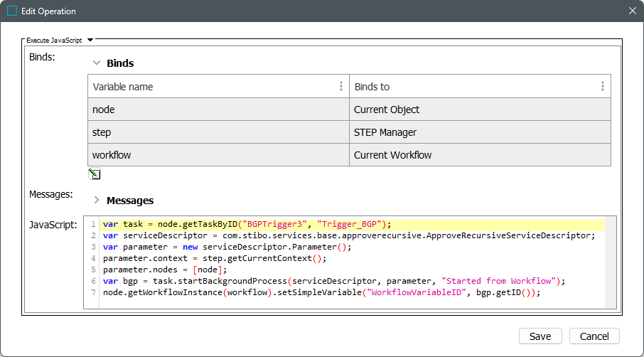The image size is (644, 357).
Task: Click the edit binds icon below table
Action: tap(95, 174)
